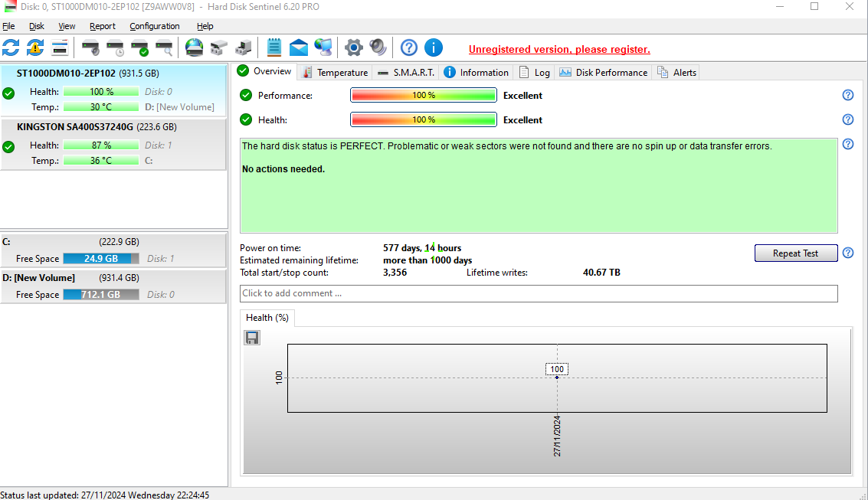Switch to the Temperature tab
Viewport: 868px width, 500px height.
(x=335, y=73)
